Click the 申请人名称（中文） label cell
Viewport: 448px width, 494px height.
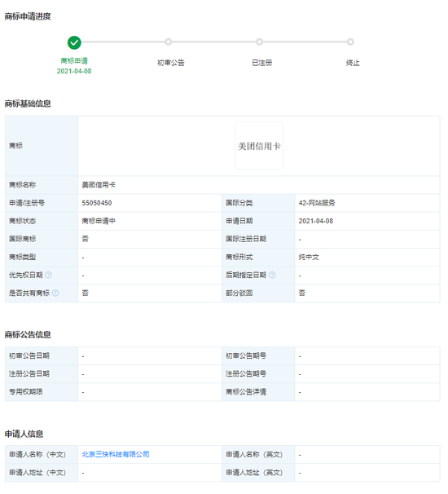click(x=42, y=454)
